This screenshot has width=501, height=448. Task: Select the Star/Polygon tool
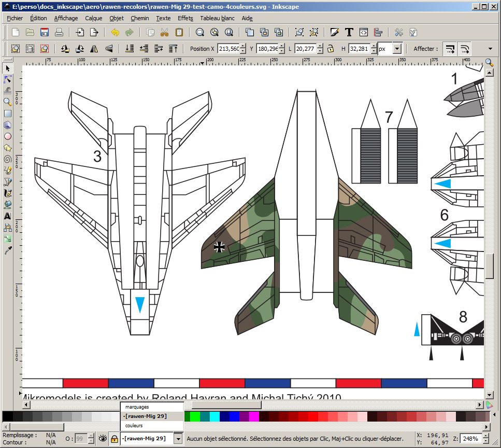pyautogui.click(x=8, y=148)
